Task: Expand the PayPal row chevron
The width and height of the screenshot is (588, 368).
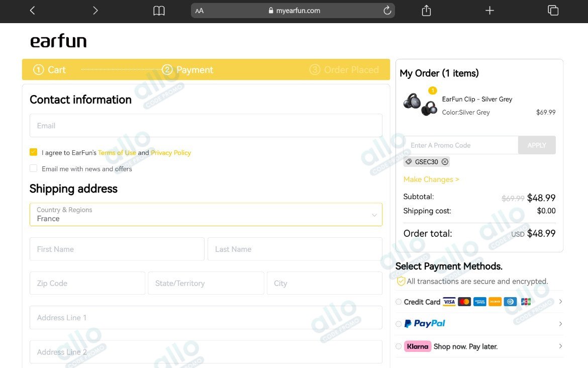Action: 560,324
